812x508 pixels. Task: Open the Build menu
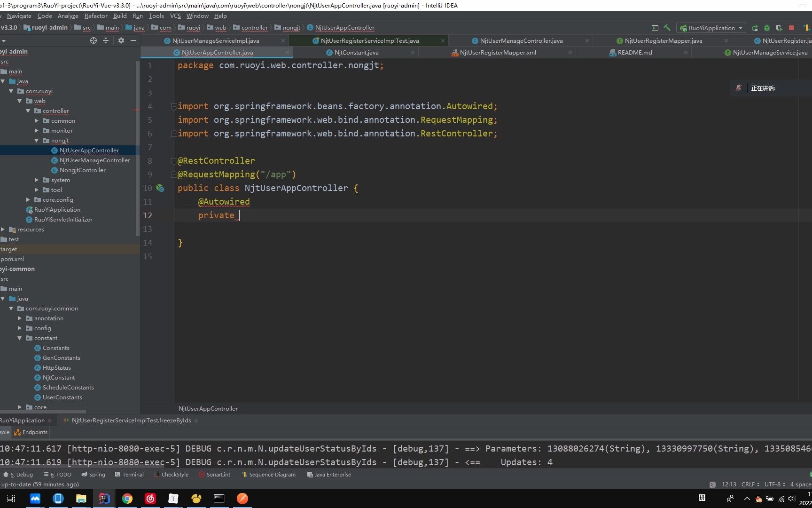[x=120, y=16]
